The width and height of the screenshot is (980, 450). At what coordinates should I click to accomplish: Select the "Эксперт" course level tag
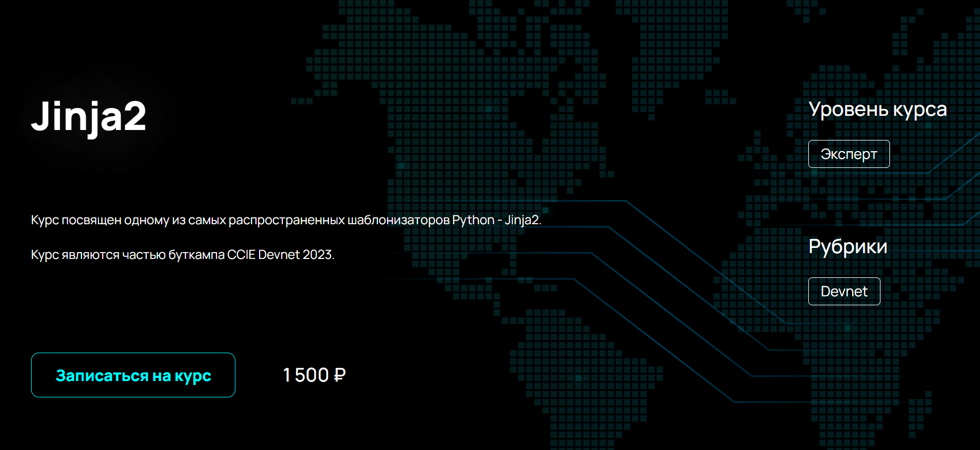(848, 154)
